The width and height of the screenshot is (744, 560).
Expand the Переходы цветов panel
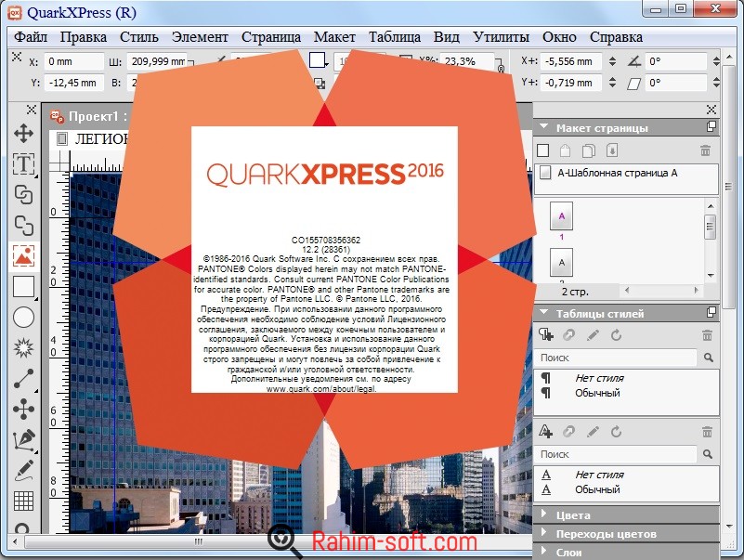coord(544,533)
